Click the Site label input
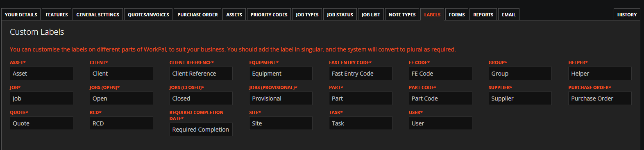The image size is (644, 150). tap(281, 123)
